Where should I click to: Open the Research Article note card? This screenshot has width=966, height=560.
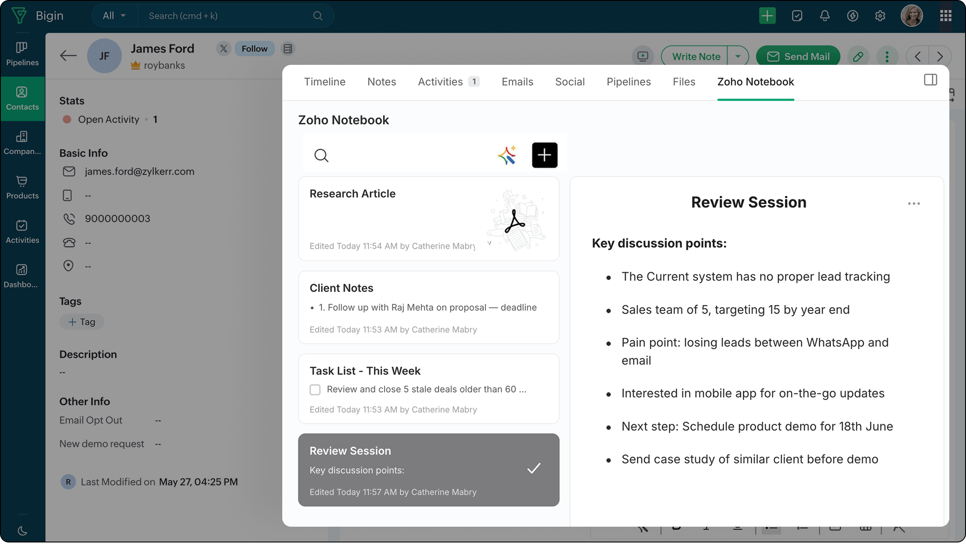click(429, 219)
